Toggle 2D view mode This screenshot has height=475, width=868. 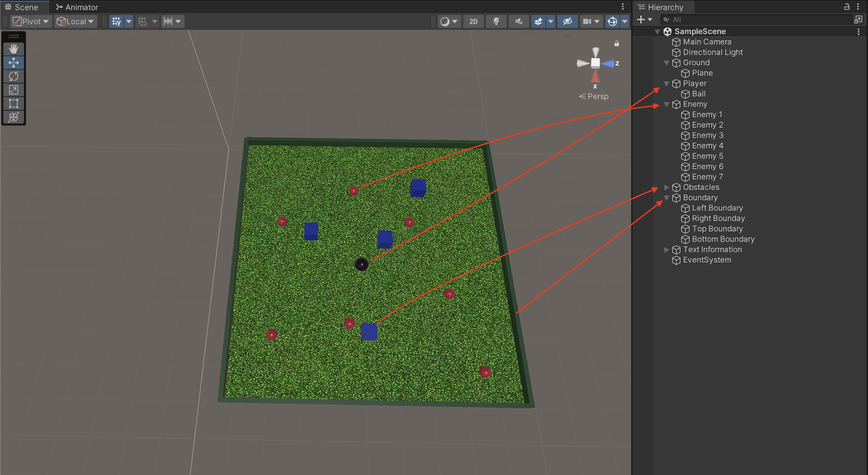pos(473,21)
